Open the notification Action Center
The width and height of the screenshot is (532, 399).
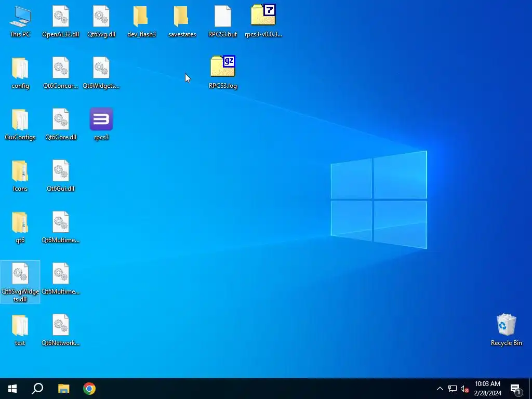(x=516, y=389)
